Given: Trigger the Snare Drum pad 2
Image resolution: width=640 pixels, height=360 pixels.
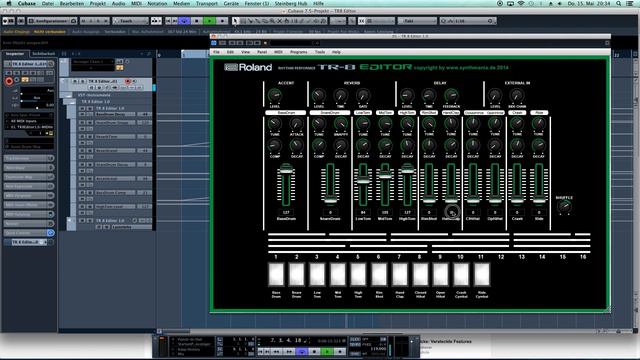Looking at the screenshot, I should pyautogui.click(x=297, y=274).
